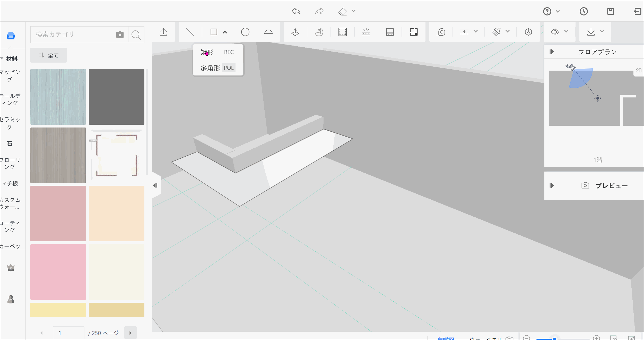Click the panel partition layout icon
Image resolution: width=644 pixels, height=340 pixels.
(x=414, y=32)
